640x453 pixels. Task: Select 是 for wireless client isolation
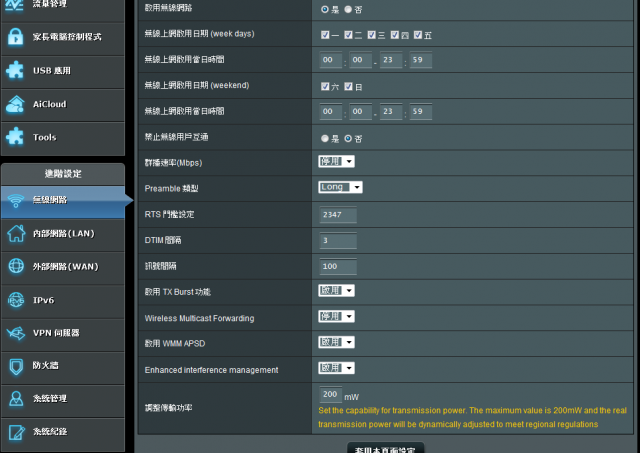pyautogui.click(x=325, y=138)
